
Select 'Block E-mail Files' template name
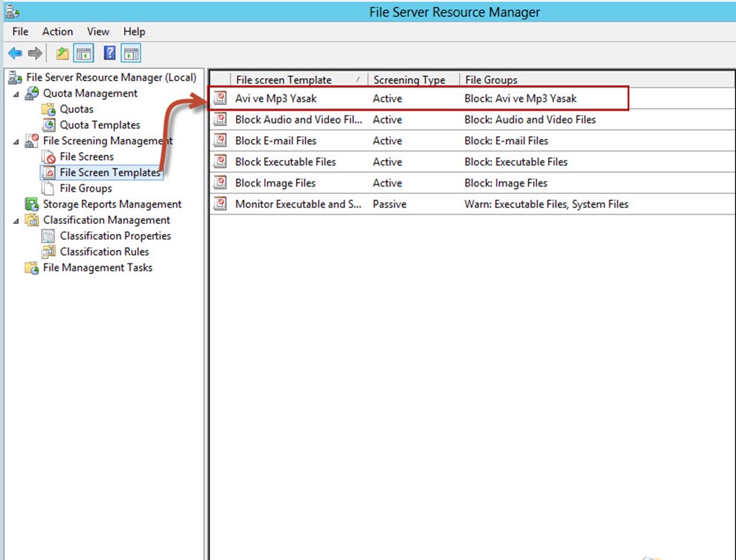pyautogui.click(x=276, y=141)
